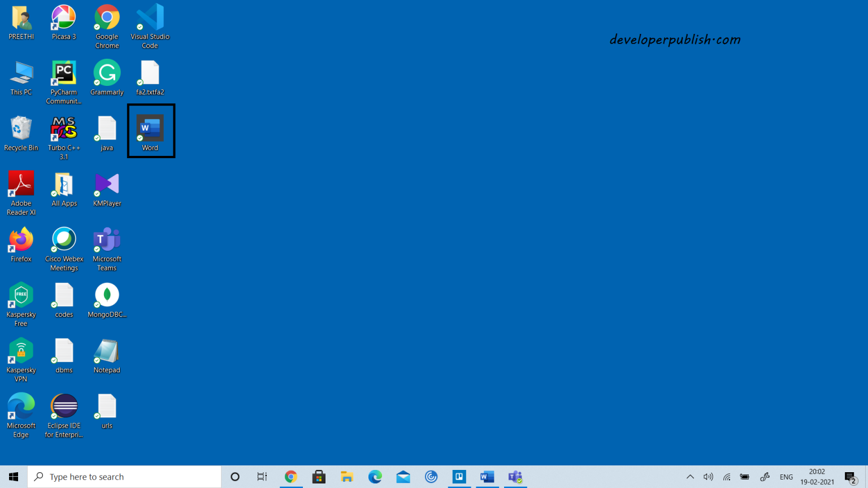This screenshot has height=488, width=868.
Task: Open the ENG language selector
Action: point(787,477)
